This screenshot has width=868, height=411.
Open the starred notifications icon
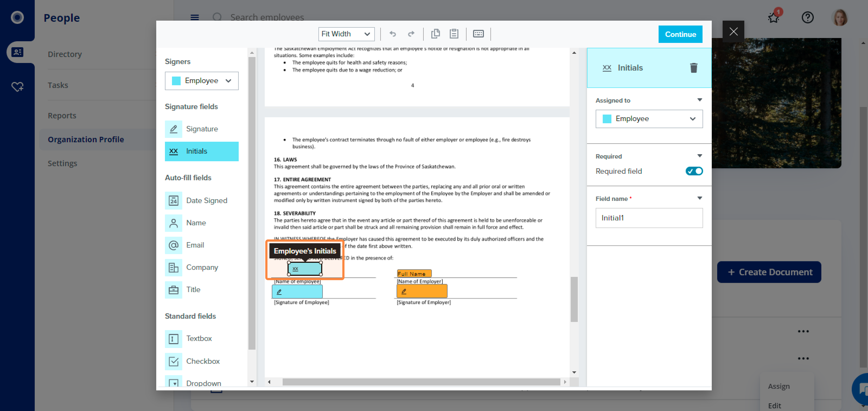774,17
